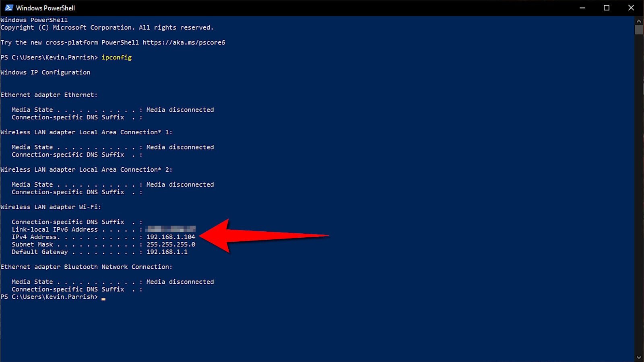Click the Media disconnected text under Ethernet adapter

tap(180, 109)
